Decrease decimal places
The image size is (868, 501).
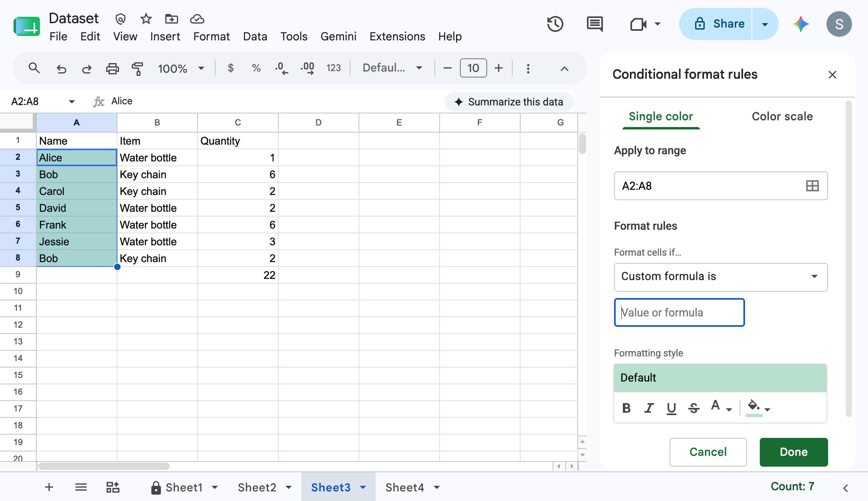coord(281,69)
